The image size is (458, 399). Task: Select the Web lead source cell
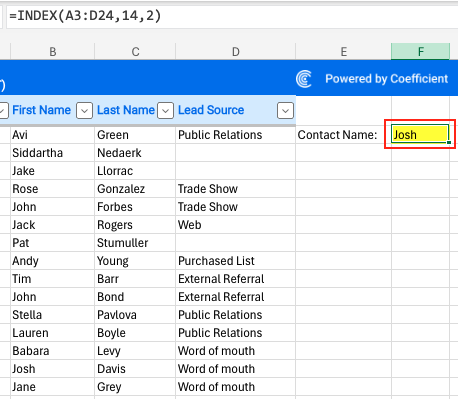[x=236, y=225]
